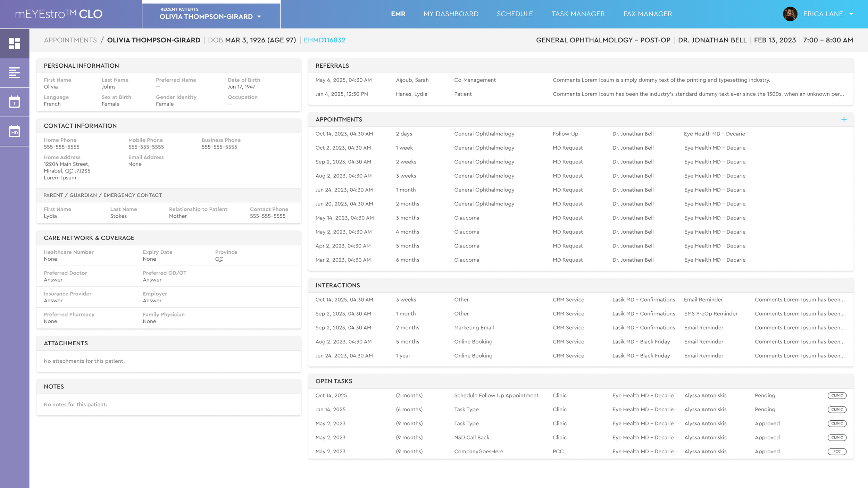Open the Schedule Follow Up Appointment task

496,396
